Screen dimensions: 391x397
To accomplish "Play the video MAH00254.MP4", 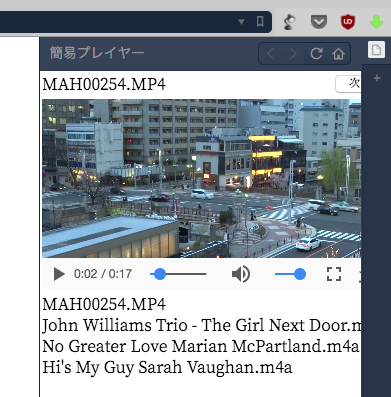I will tap(59, 274).
